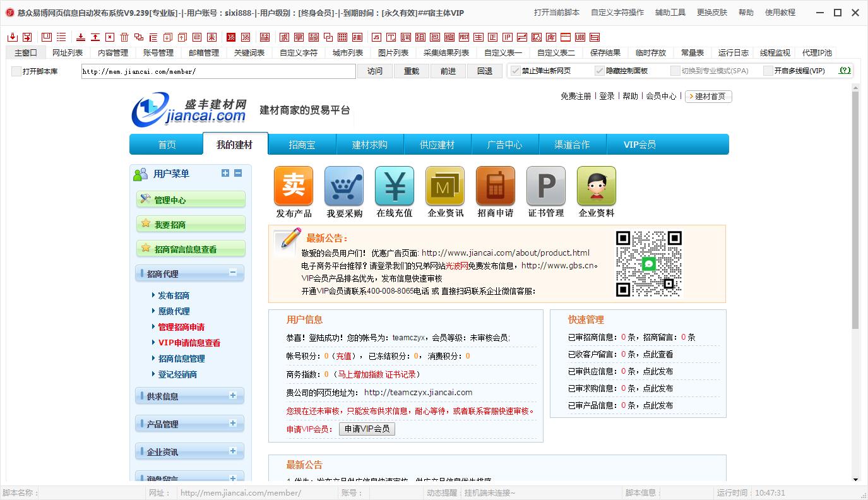Click the green (?) help link
The width and height of the screenshot is (868, 500).
tap(845, 71)
